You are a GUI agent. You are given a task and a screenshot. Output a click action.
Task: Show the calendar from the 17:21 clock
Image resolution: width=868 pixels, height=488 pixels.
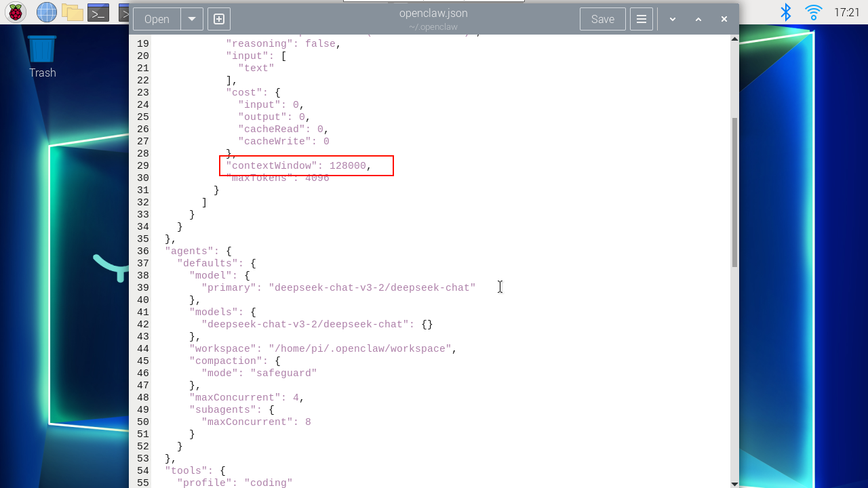tap(846, 12)
